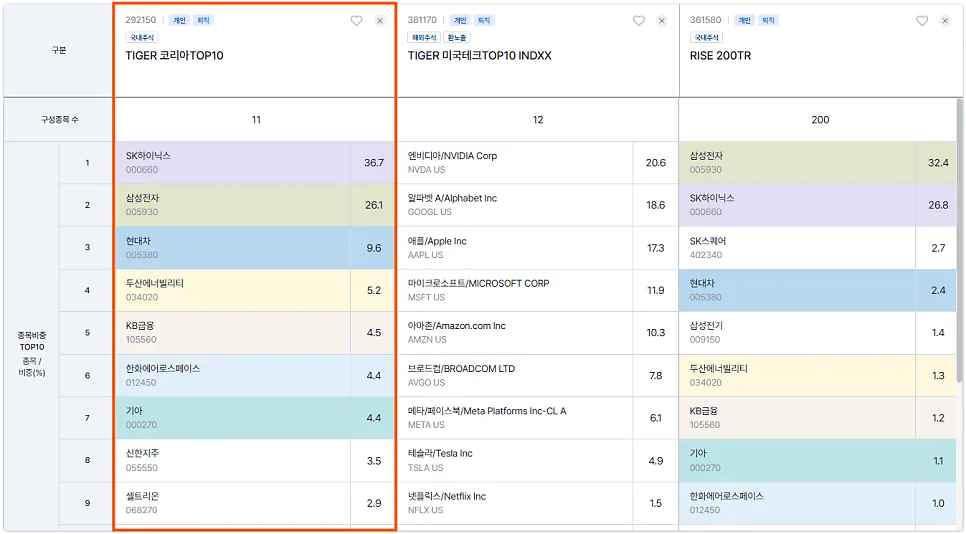Click constituent count 11 for TIGER 코리아TOP10
The width and height of the screenshot is (966, 534).
click(256, 119)
